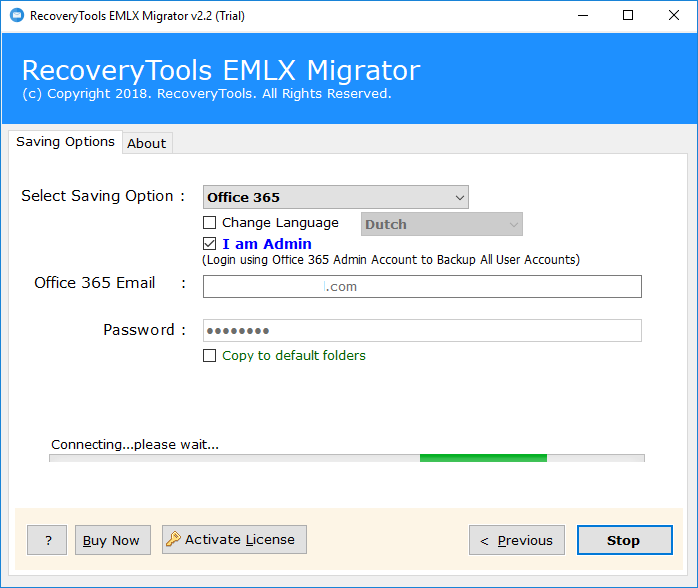Click the 'Select Saving Option :' label
This screenshot has width=698, height=588.
(x=103, y=196)
